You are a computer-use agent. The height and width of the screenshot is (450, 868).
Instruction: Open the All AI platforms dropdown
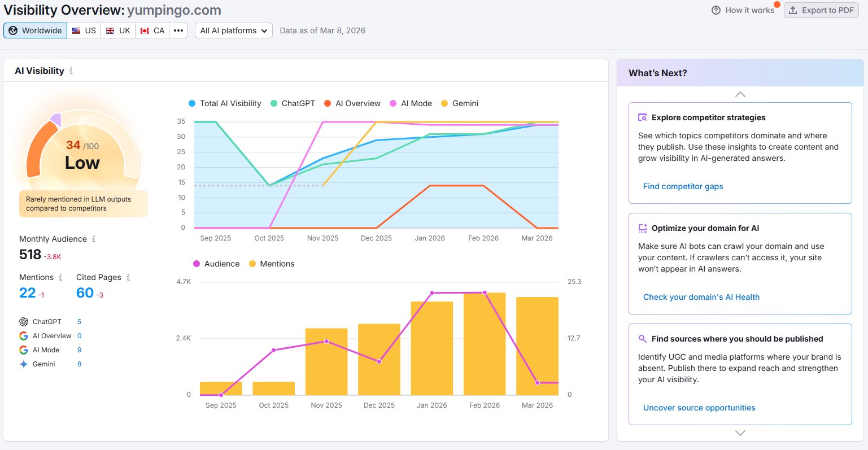coord(234,30)
